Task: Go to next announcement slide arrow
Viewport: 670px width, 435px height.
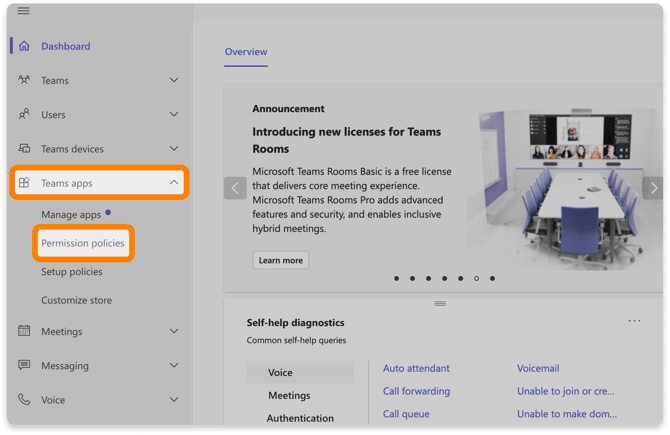Action: 653,188
